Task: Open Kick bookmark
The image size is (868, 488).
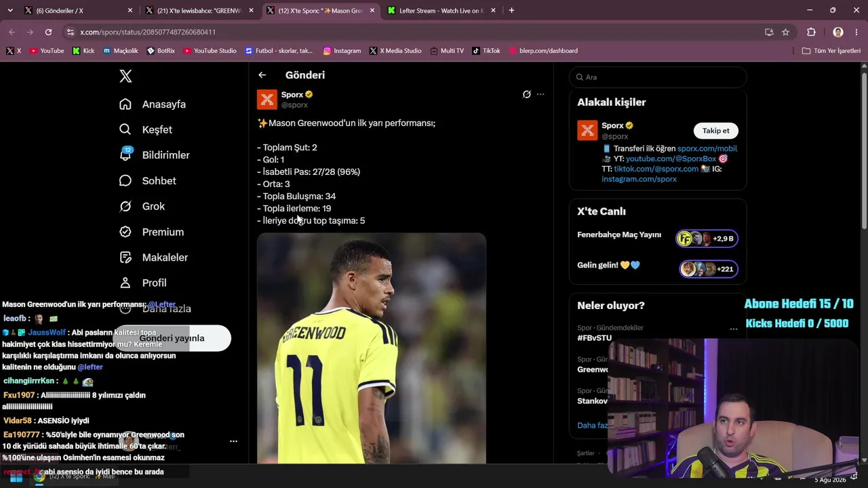Action: tap(83, 51)
